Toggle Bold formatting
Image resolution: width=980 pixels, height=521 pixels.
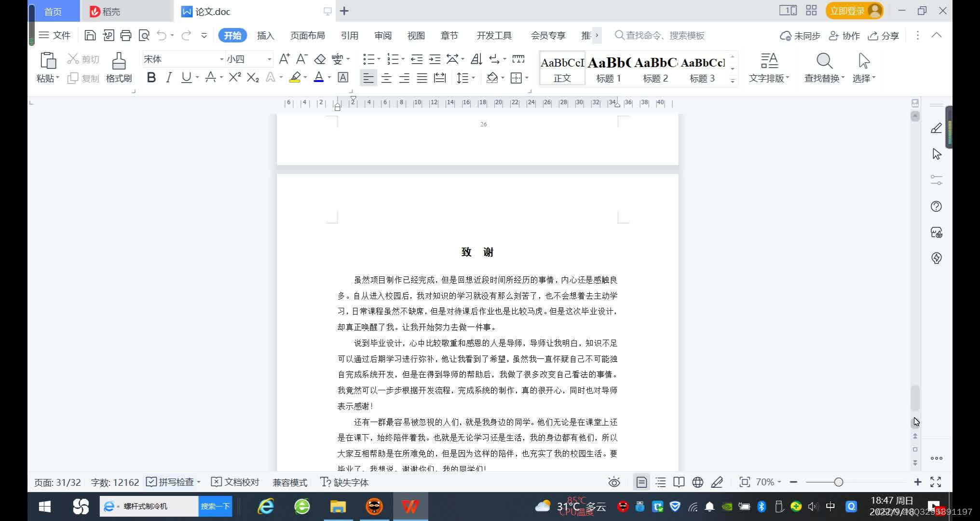[x=151, y=77]
